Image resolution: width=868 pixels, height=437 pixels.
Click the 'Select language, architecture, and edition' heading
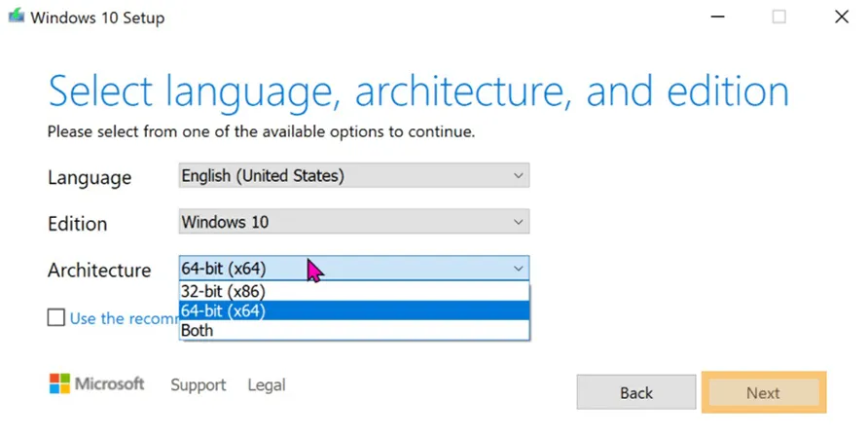click(x=418, y=91)
